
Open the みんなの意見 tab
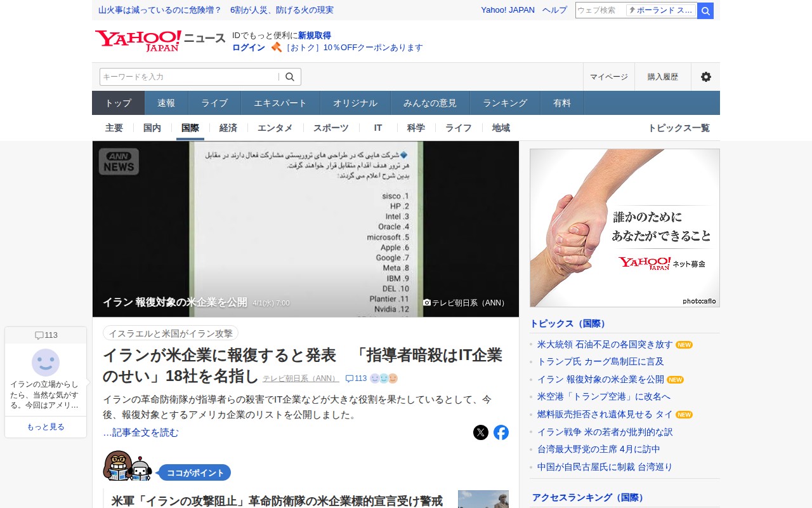click(x=430, y=103)
